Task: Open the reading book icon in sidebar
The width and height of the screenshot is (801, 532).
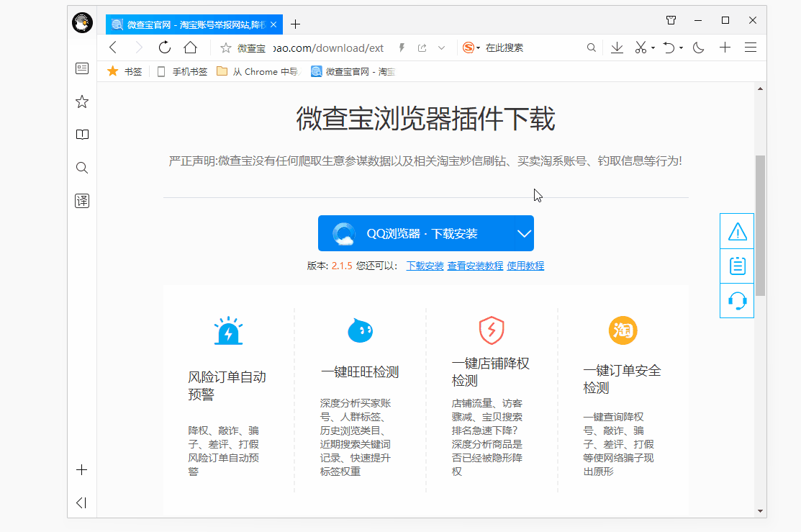Action: [82, 135]
